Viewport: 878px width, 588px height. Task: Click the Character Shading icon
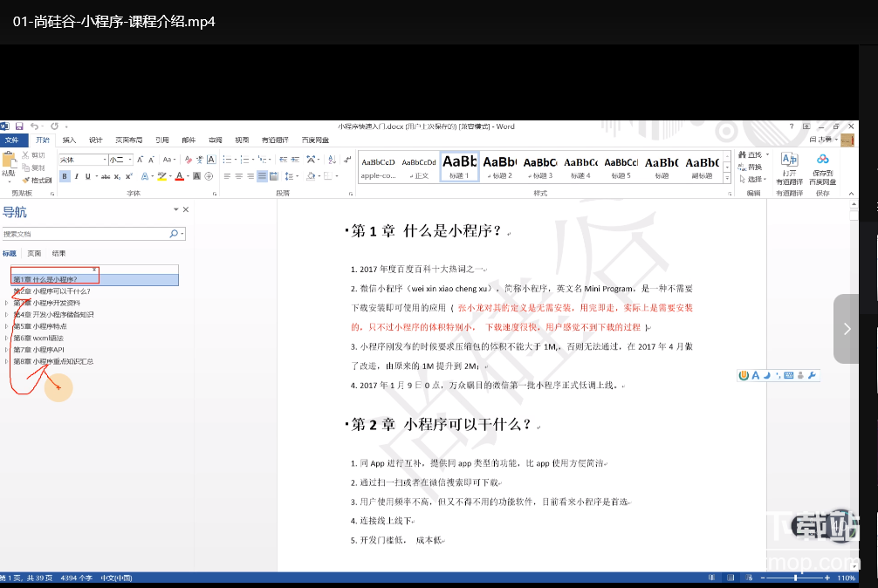(x=196, y=176)
